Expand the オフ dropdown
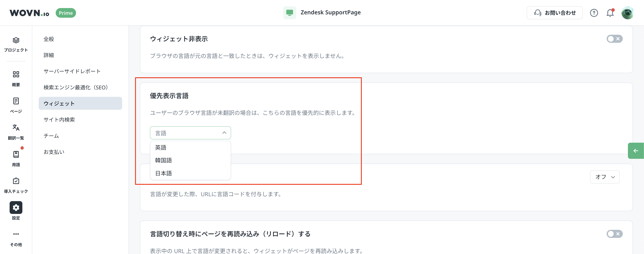Image resolution: width=644 pixels, height=254 pixels. click(x=604, y=177)
